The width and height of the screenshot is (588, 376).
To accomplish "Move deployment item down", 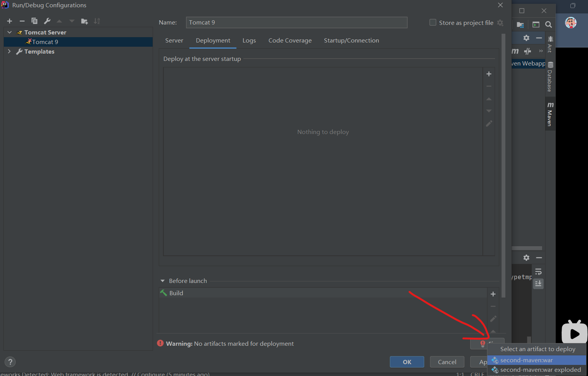I will click(x=489, y=111).
